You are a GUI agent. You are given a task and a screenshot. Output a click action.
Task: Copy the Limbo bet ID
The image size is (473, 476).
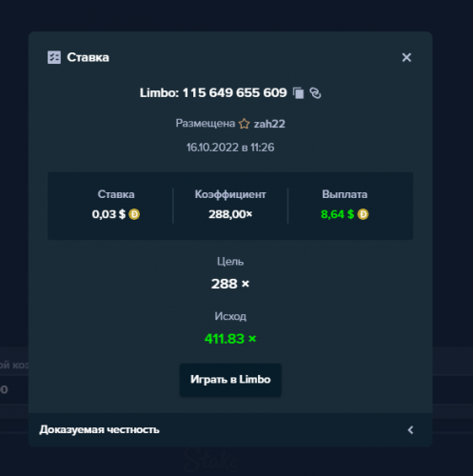point(298,93)
